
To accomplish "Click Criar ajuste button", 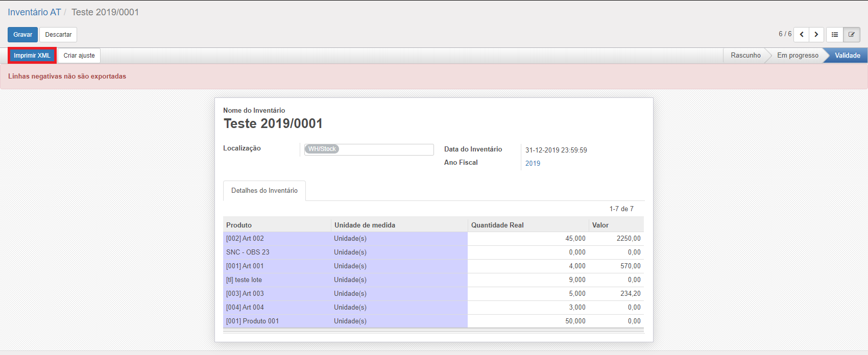I will (x=79, y=56).
